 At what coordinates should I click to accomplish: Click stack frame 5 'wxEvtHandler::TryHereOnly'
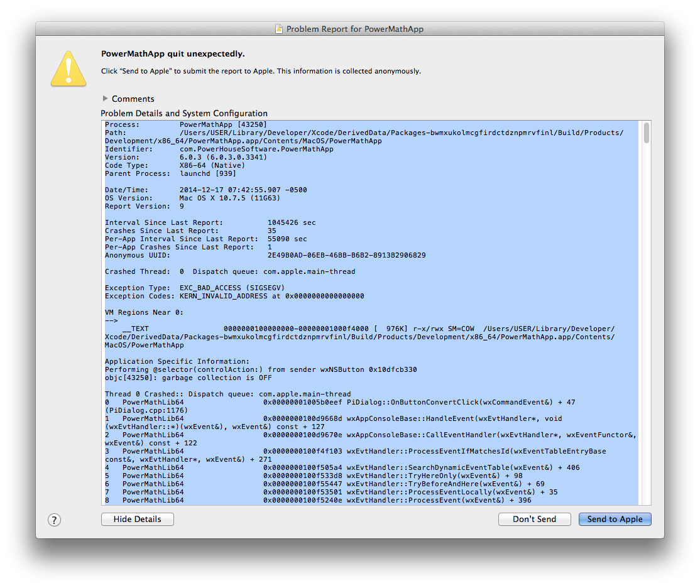click(x=314, y=476)
